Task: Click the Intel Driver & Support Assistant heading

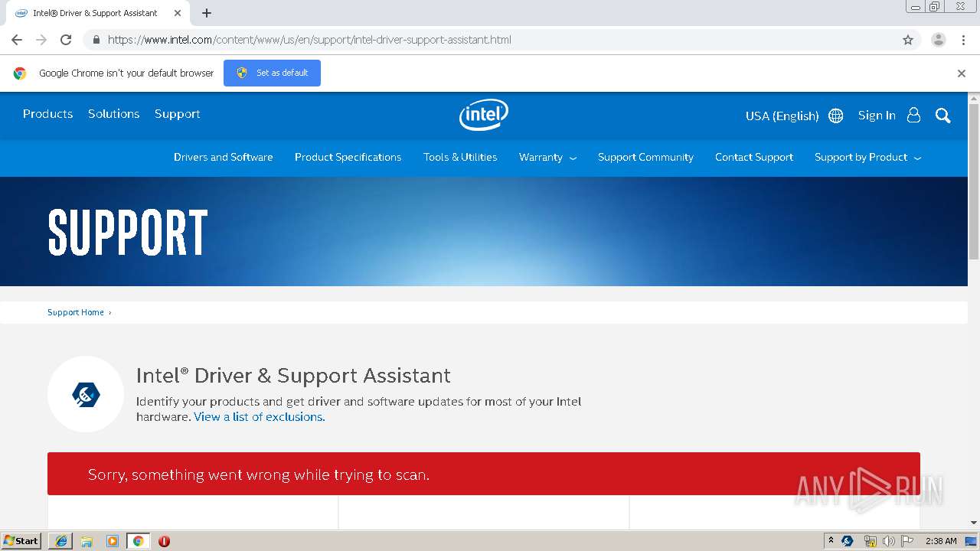Action: 293,376
